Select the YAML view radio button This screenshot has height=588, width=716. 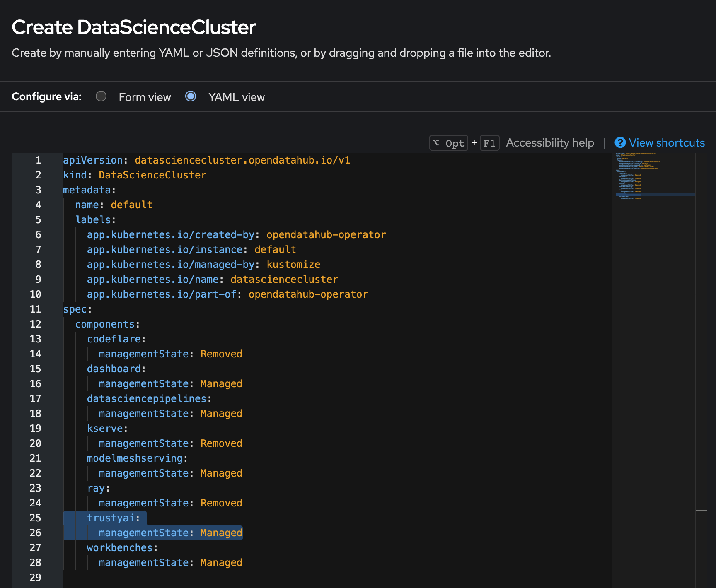(x=191, y=96)
